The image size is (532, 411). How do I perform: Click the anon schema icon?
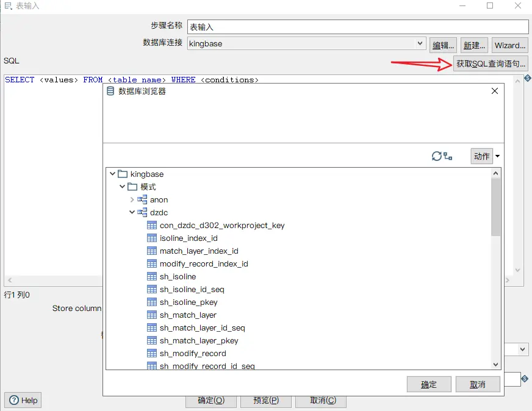click(x=142, y=199)
